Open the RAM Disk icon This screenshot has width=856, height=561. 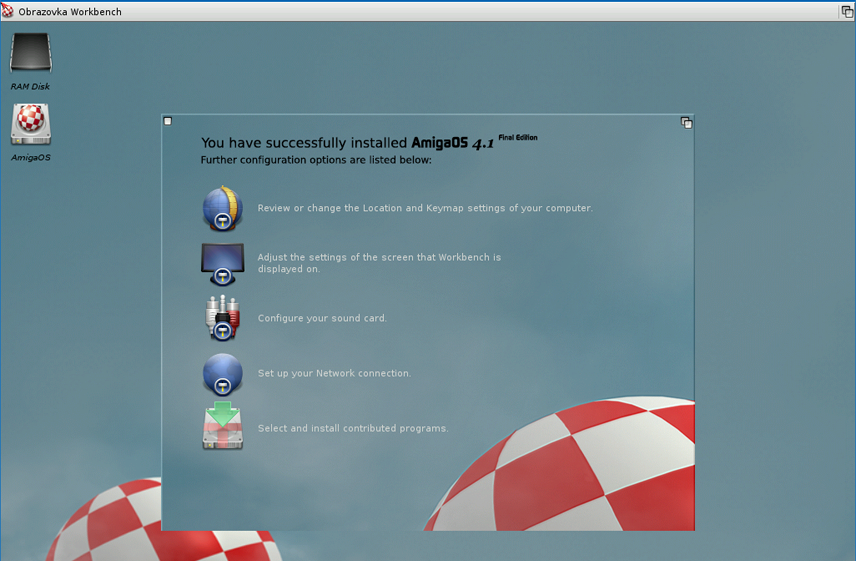click(31, 52)
